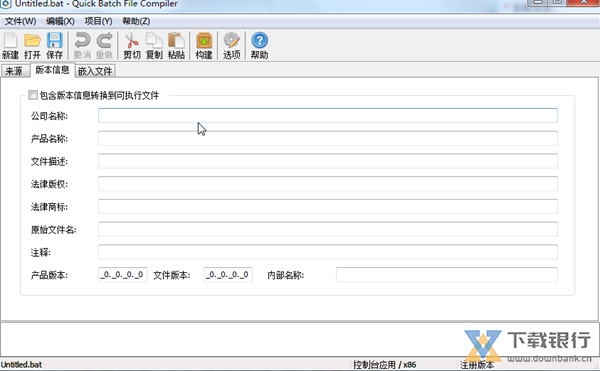This screenshot has height=371, width=600.
Task: Click the 控制台应用 / x86 status entry
Action: pos(385,364)
